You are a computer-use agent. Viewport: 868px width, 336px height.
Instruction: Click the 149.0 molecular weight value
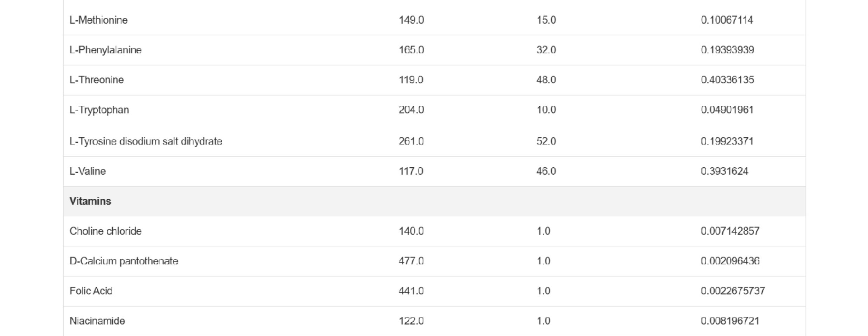click(x=411, y=20)
